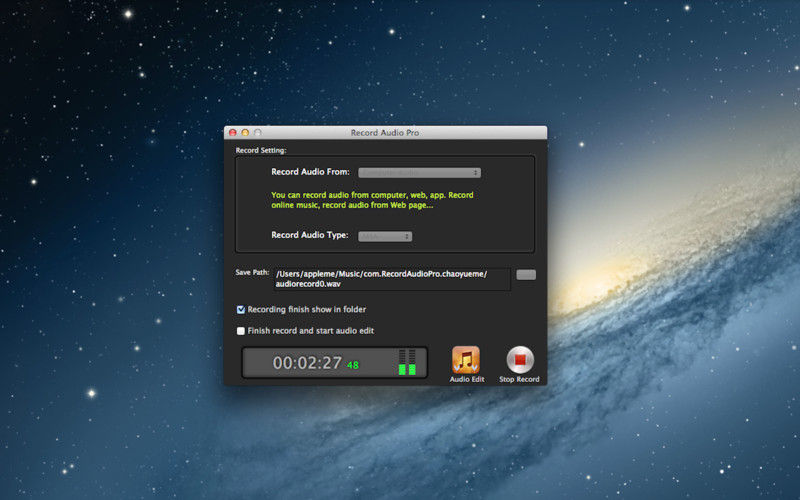Click the gray button beside Save Path
Screen dimensions: 800x500
526,275
